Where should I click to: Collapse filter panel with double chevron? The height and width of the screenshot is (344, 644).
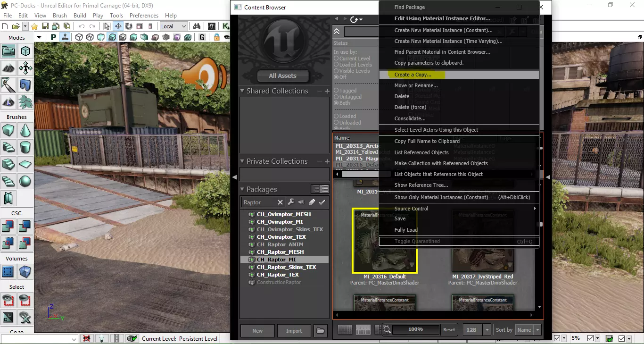pos(337,32)
